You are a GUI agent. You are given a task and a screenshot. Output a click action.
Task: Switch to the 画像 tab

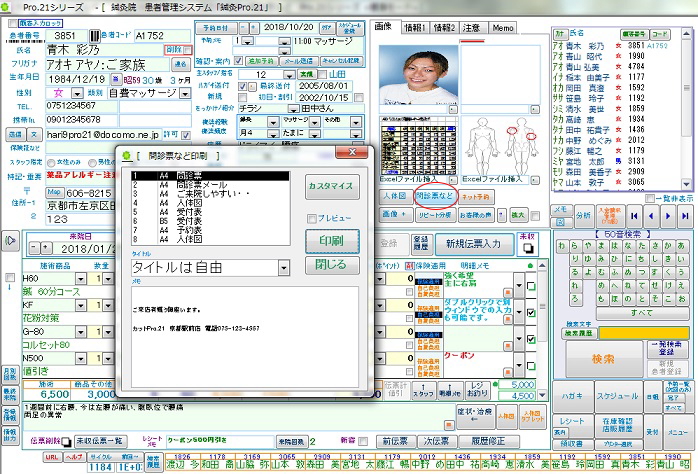[x=384, y=27]
